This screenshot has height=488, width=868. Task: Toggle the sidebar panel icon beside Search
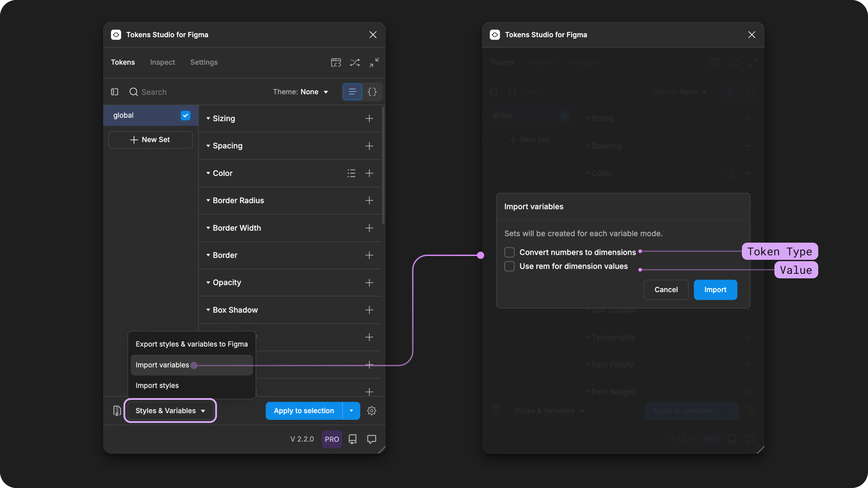coord(115,92)
